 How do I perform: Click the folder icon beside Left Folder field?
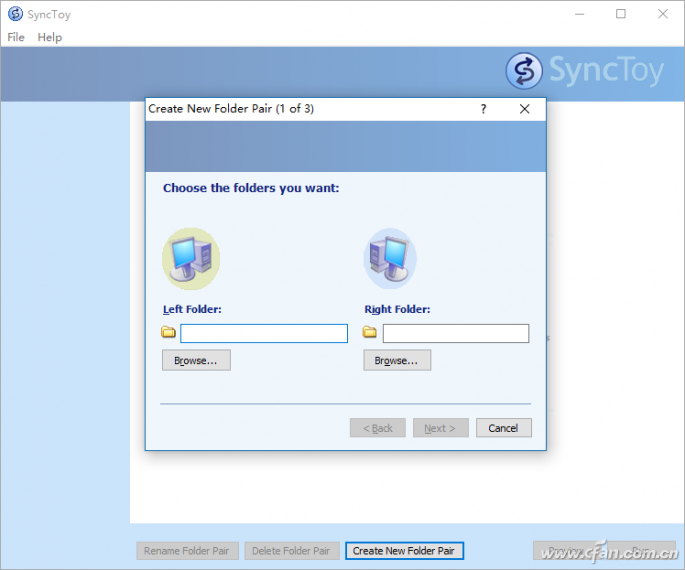[168, 332]
